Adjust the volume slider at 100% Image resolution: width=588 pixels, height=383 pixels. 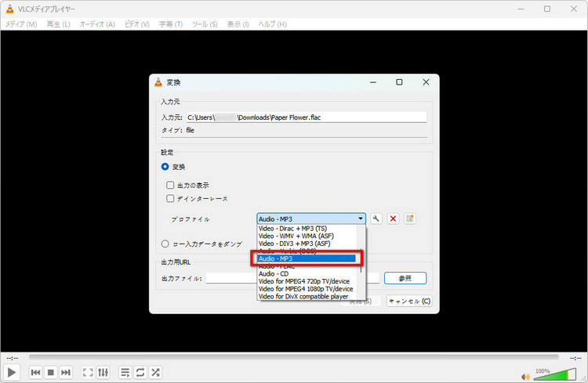(x=554, y=374)
